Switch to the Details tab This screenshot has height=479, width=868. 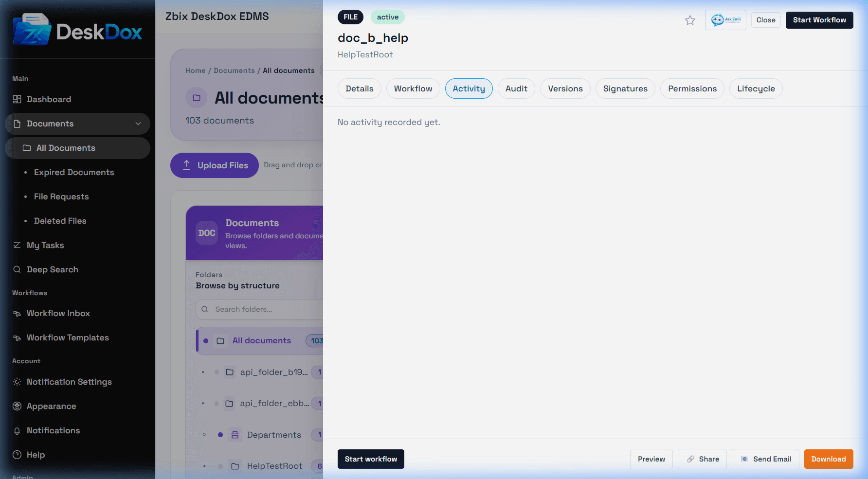click(x=360, y=89)
